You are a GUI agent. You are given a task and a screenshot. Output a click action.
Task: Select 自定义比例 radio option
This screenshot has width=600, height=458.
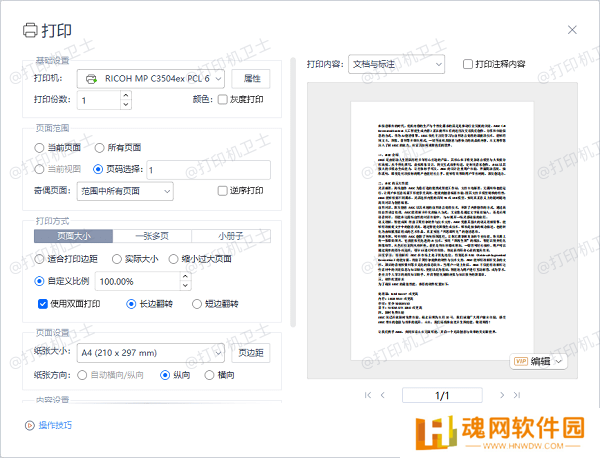(x=39, y=281)
